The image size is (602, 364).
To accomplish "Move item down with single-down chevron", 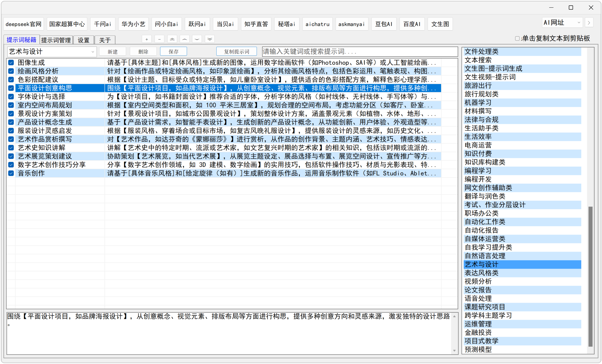I will pyautogui.click(x=197, y=39).
